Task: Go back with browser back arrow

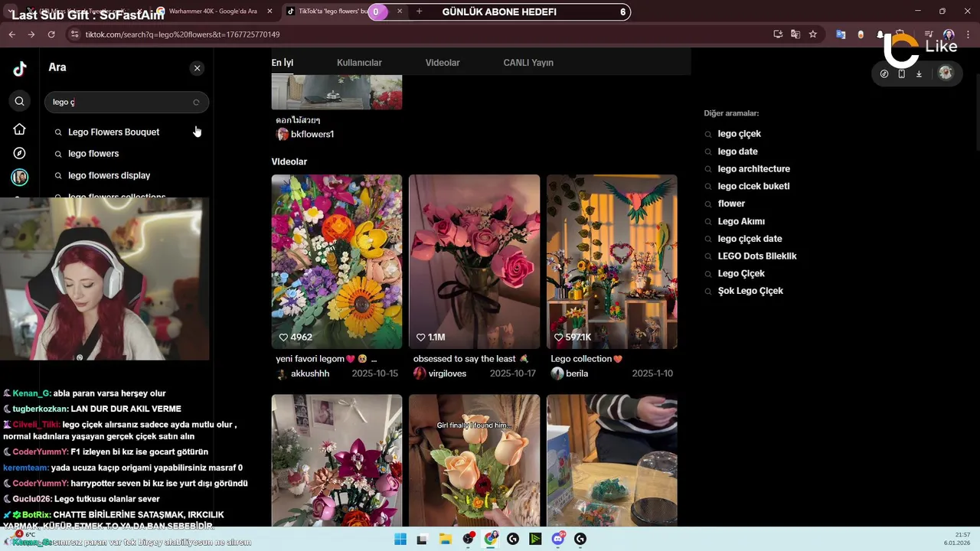Action: tap(11, 34)
